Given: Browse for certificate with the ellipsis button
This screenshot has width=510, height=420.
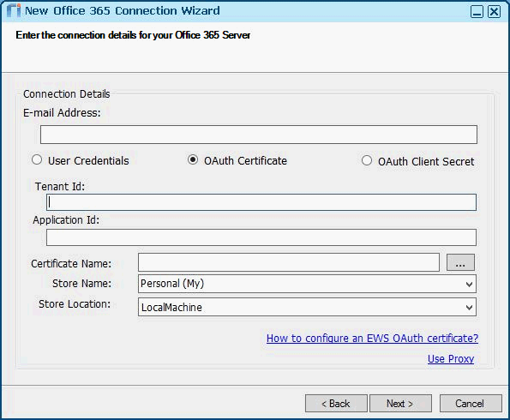Looking at the screenshot, I should [x=460, y=262].
